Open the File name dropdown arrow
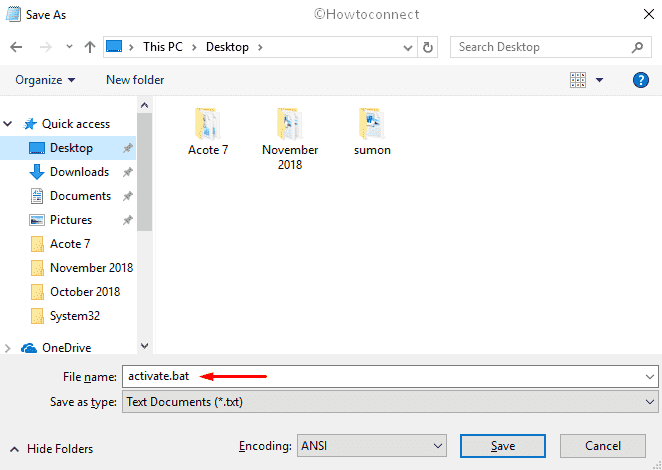662x470 pixels. pyautogui.click(x=650, y=376)
